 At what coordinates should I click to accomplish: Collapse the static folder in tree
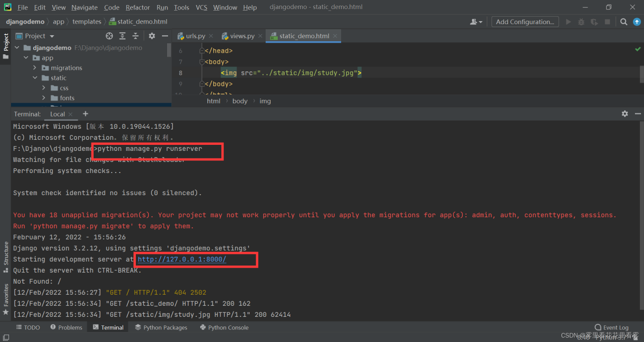[35, 78]
